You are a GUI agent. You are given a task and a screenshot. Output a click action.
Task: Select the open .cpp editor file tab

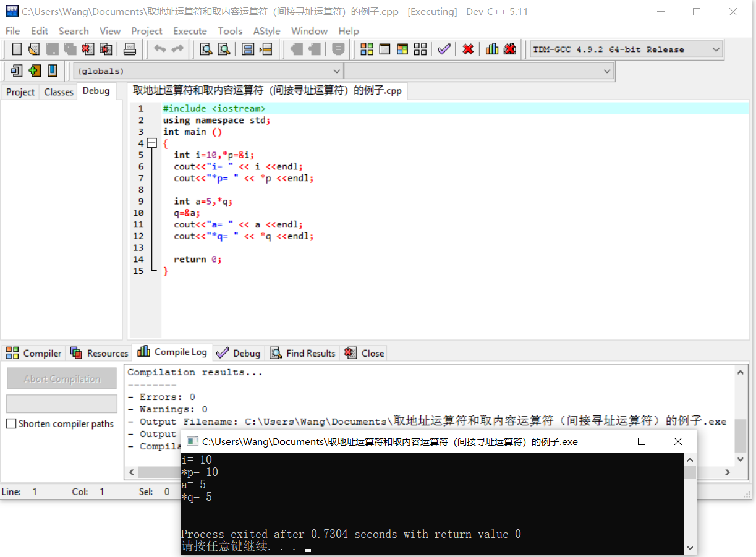[267, 91]
